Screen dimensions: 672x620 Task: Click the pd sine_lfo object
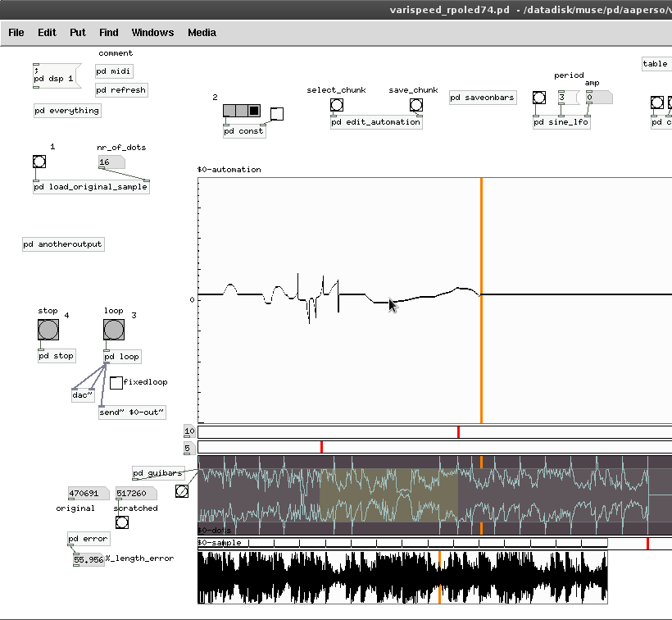561,122
